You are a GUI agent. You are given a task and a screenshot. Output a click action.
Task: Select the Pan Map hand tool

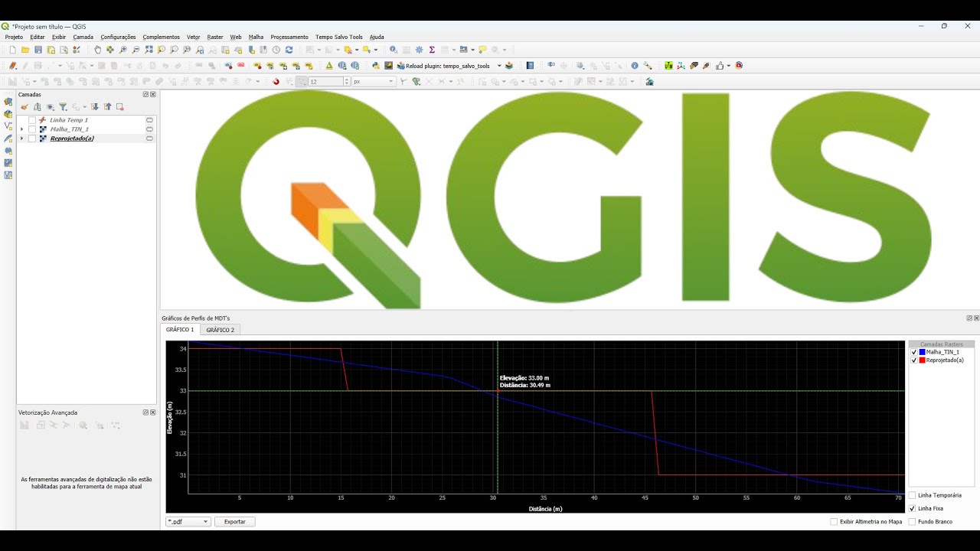tap(97, 50)
